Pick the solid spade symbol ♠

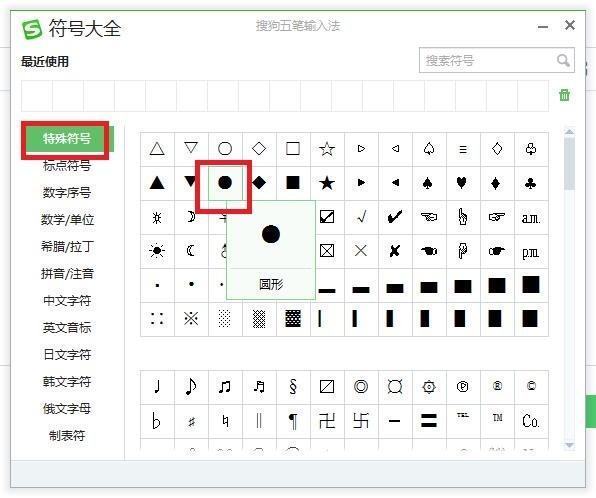[429, 183]
